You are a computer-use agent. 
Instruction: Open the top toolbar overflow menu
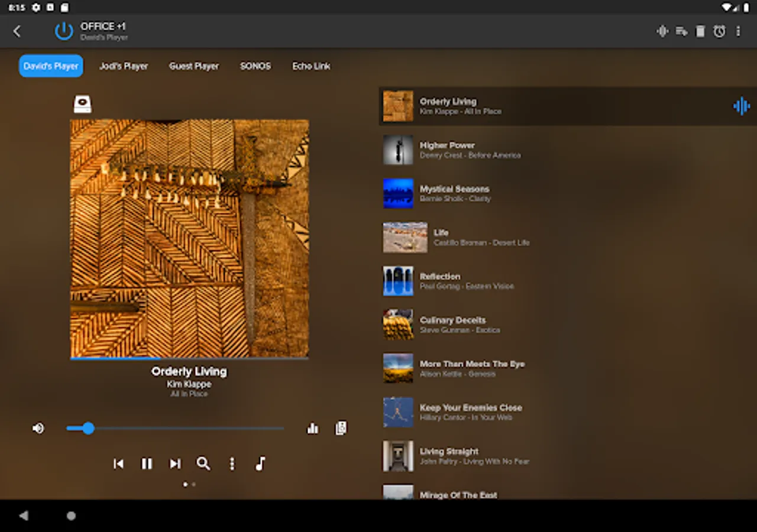(738, 31)
